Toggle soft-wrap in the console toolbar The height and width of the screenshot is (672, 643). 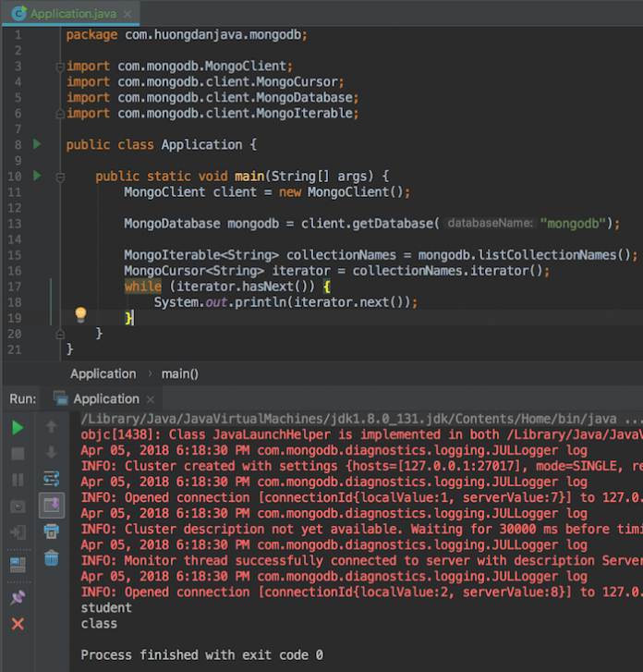pyautogui.click(x=52, y=479)
